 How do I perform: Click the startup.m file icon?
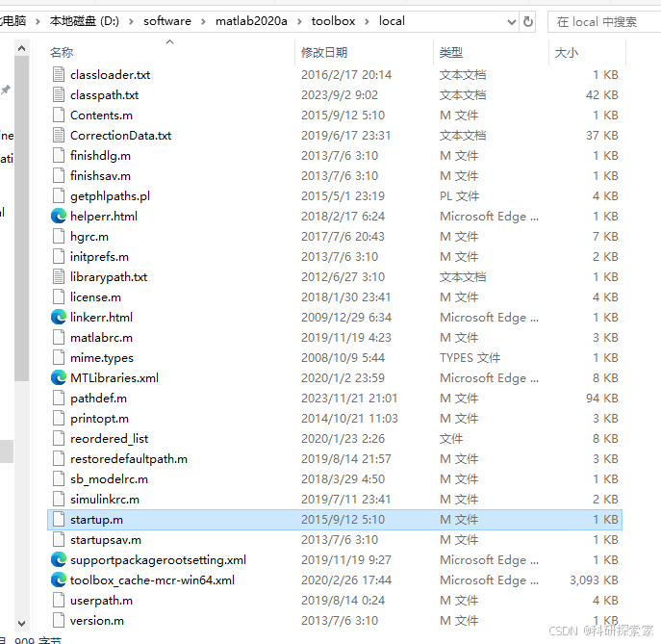click(x=59, y=520)
